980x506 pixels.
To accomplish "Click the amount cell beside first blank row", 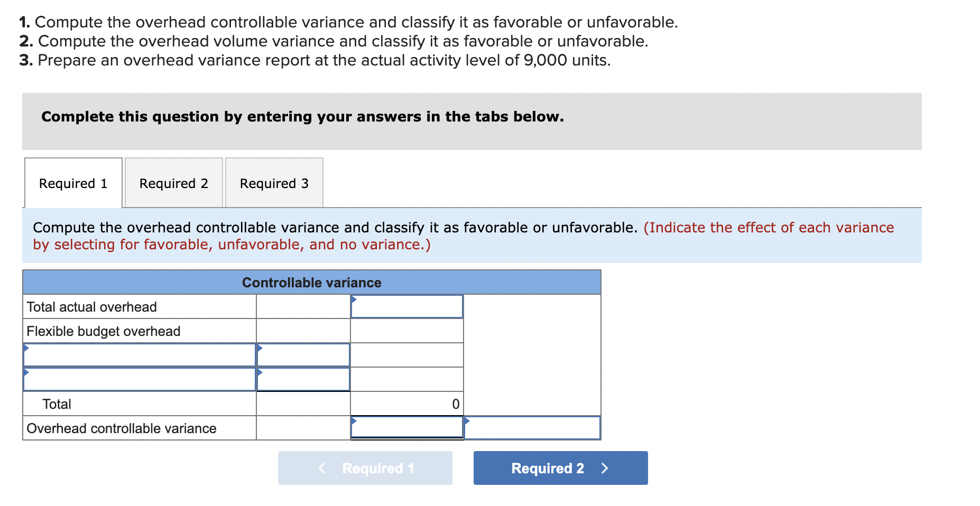I will 302,355.
